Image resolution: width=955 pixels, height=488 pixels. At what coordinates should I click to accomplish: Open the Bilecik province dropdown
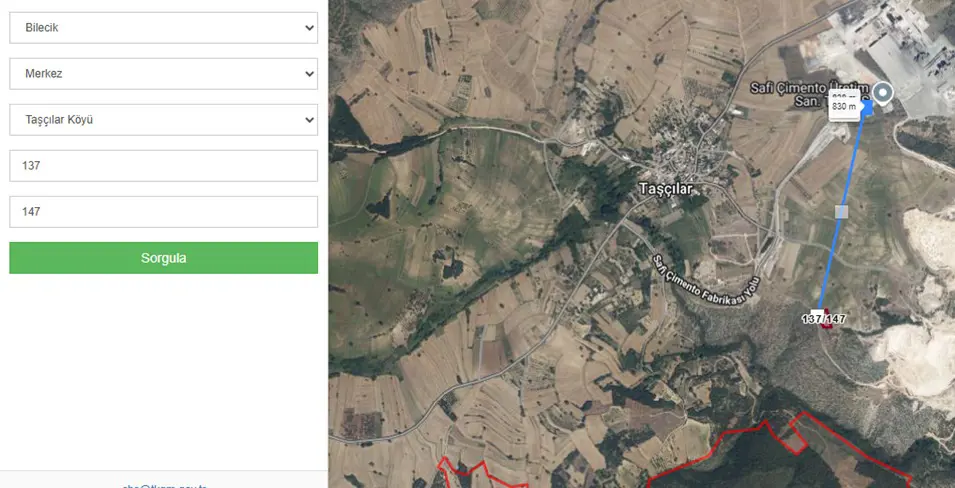(x=163, y=28)
